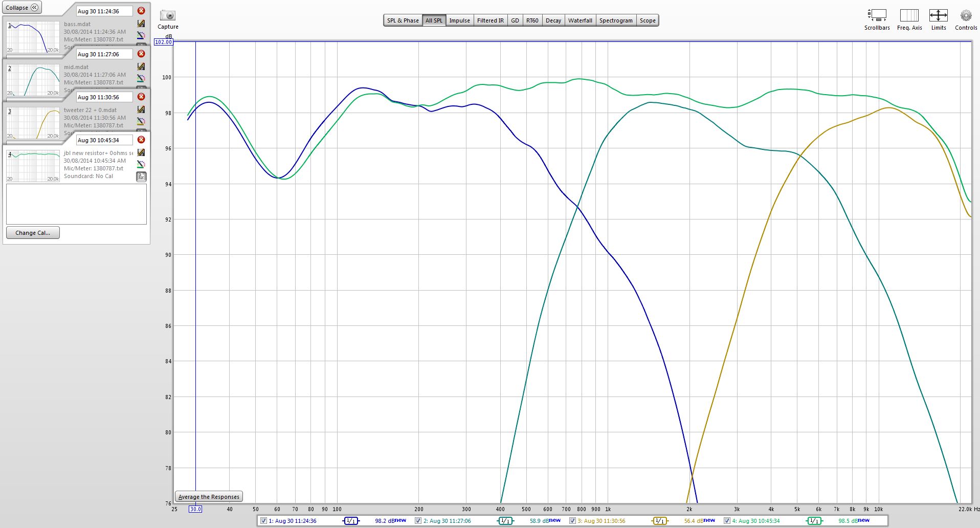
Task: Click the Capture camera icon
Action: pyautogui.click(x=167, y=16)
